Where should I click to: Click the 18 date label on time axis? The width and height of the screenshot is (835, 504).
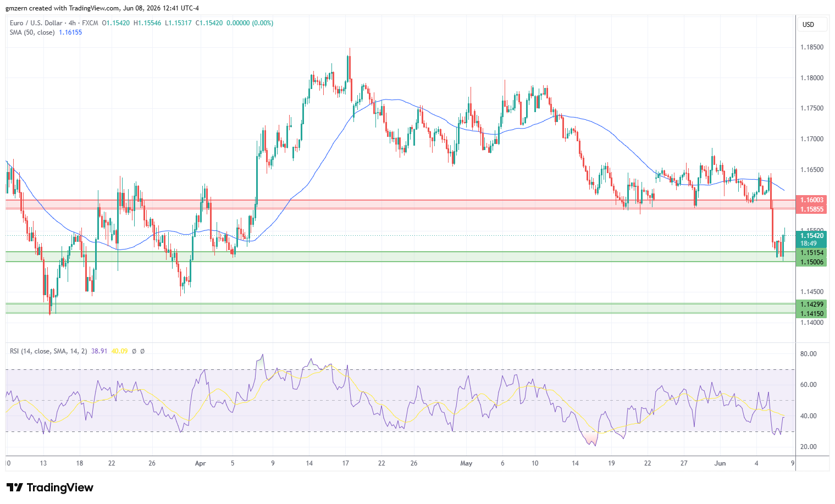click(80, 463)
